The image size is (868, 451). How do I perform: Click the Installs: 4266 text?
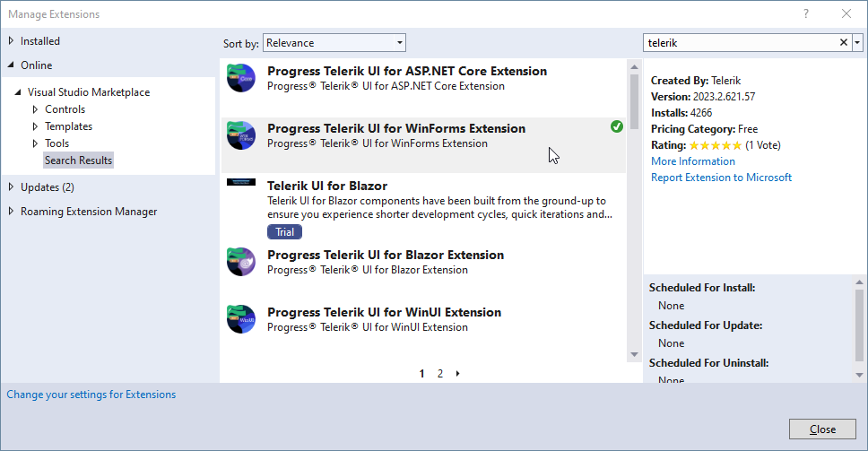click(681, 112)
